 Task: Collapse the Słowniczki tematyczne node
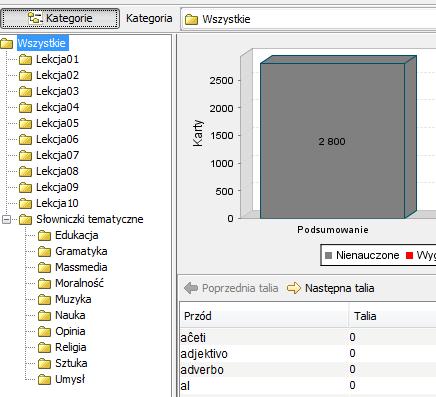[6, 219]
